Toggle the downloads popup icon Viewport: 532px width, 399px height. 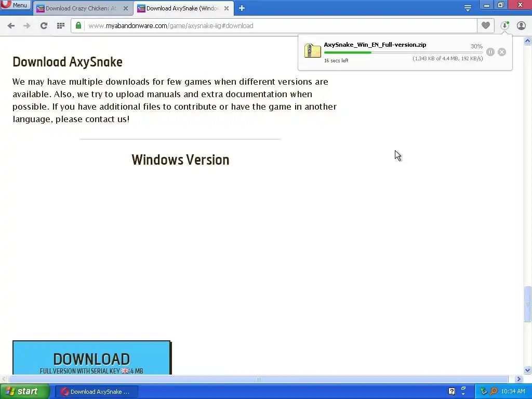tap(505, 25)
